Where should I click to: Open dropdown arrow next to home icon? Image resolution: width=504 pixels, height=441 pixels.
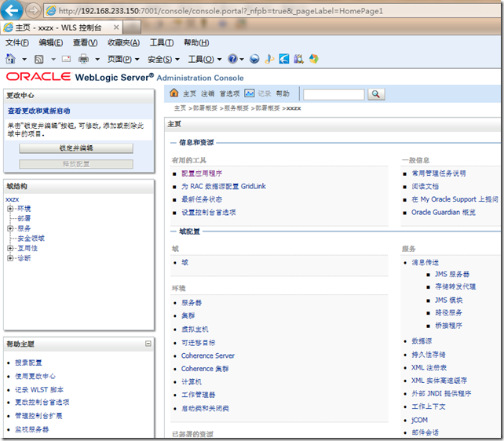pyautogui.click(x=24, y=60)
